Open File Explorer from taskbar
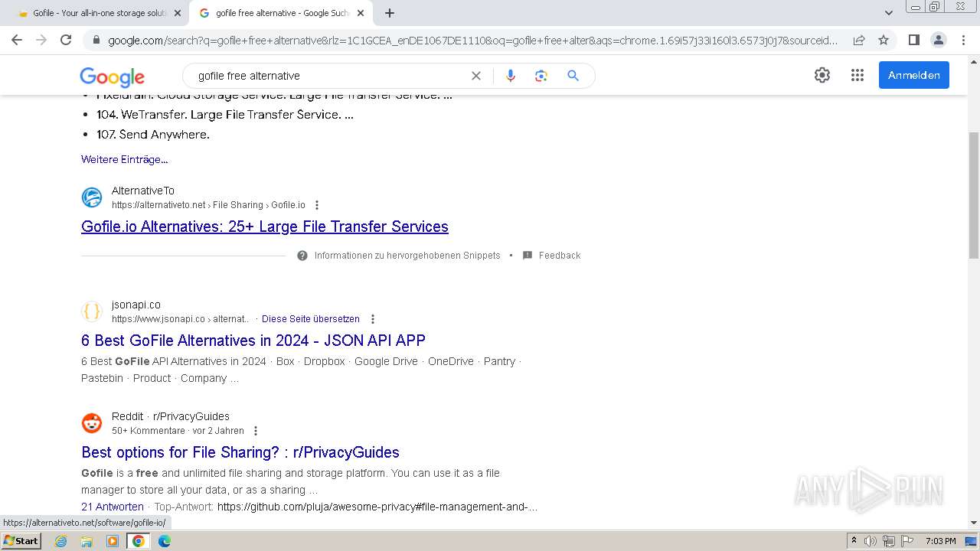Image resolution: width=980 pixels, height=551 pixels. pos(87,541)
